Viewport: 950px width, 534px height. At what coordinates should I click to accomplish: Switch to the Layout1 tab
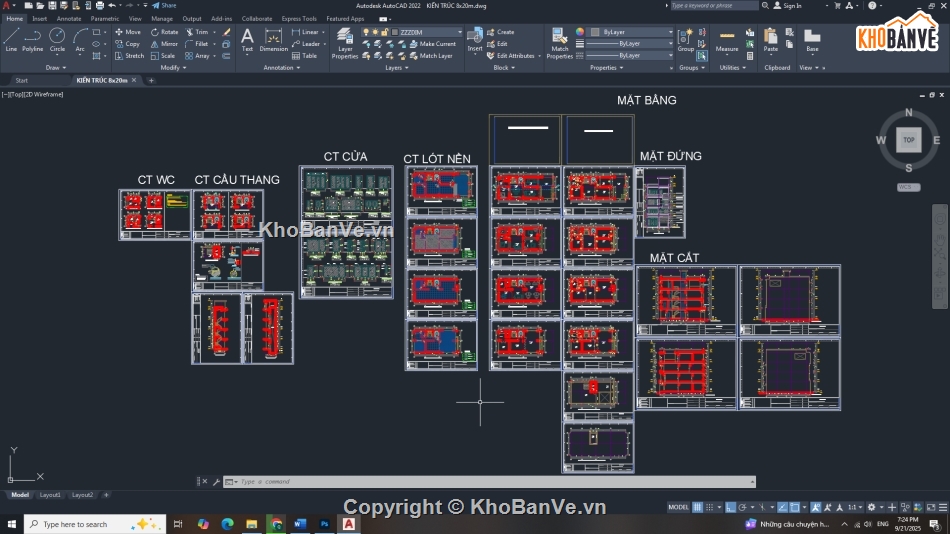click(50, 495)
